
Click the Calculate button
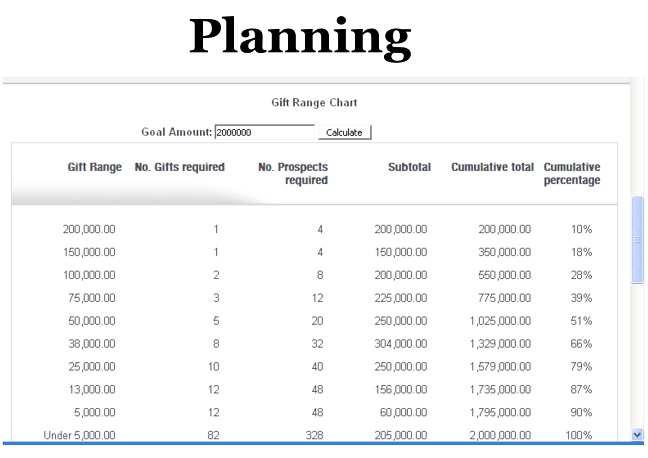point(344,132)
